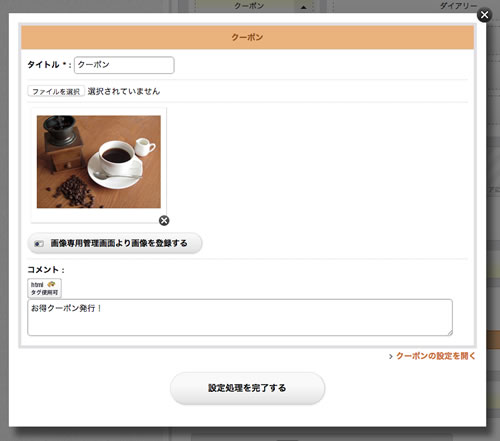Focus the コメント text area

click(x=240, y=317)
